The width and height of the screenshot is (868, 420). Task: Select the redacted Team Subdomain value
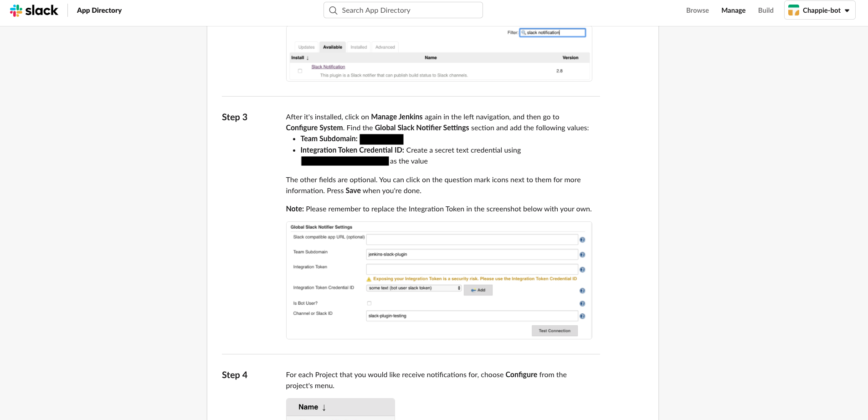point(381,139)
